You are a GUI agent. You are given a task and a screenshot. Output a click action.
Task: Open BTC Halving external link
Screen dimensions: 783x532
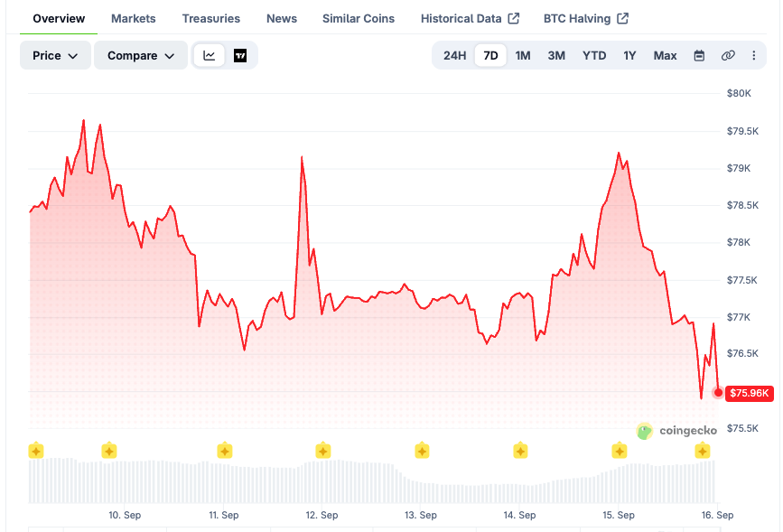pos(586,18)
